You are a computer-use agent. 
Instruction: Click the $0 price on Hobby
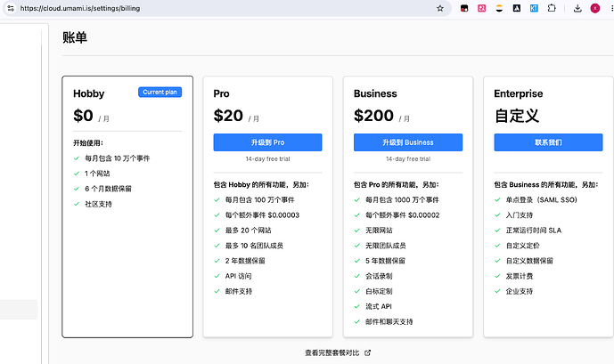83,116
